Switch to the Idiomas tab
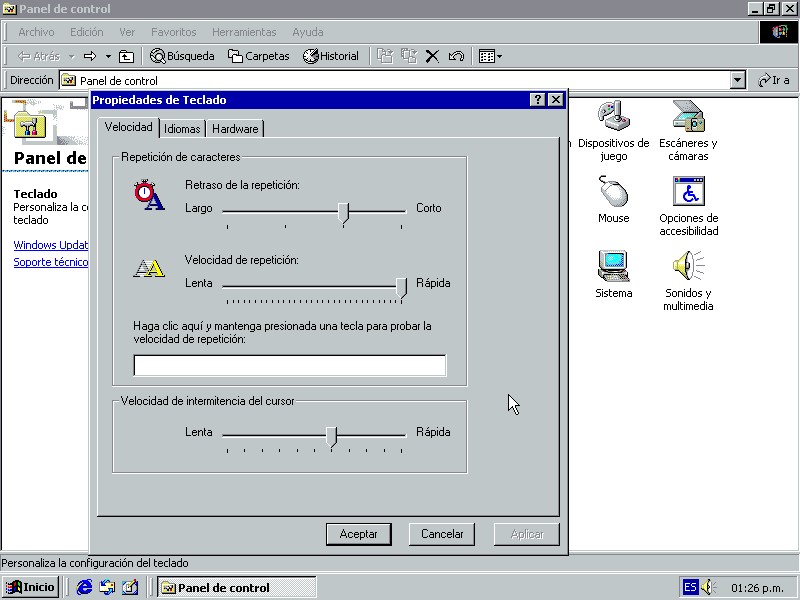Image resolution: width=800 pixels, height=600 pixels. click(x=182, y=129)
